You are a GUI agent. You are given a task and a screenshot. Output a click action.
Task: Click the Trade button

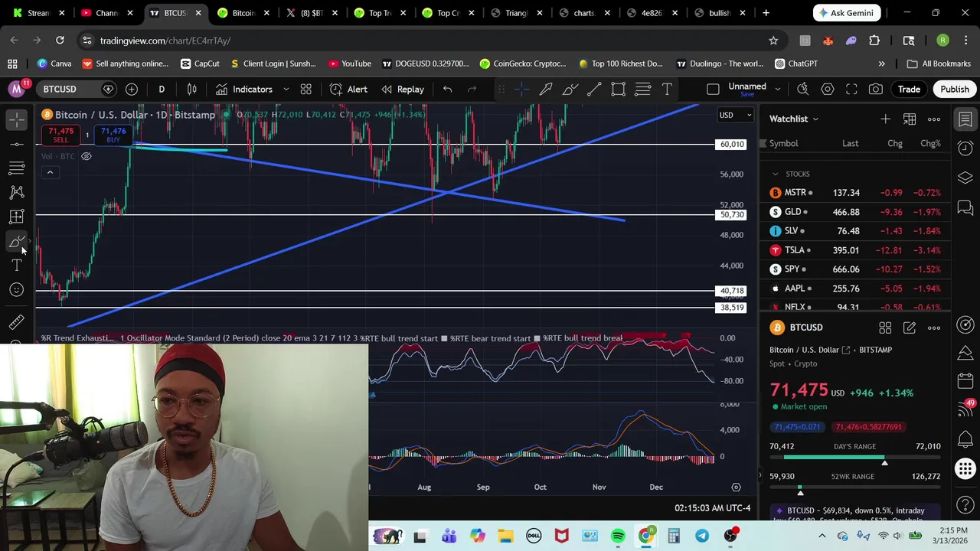(x=909, y=90)
